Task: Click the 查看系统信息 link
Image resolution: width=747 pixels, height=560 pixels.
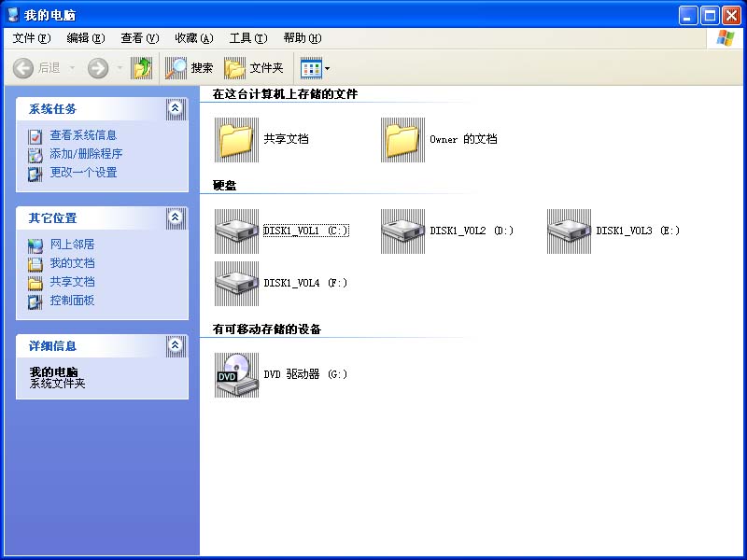Action: [x=83, y=135]
